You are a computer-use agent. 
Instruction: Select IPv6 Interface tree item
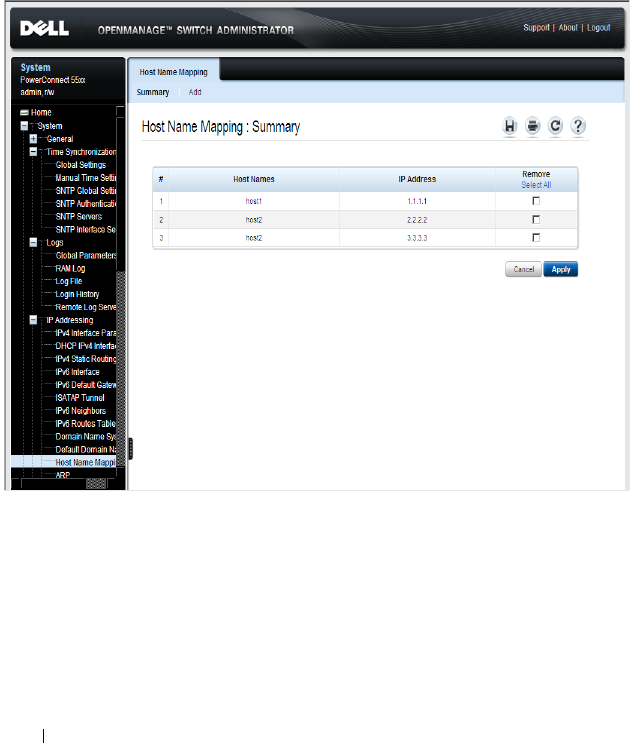pos(77,372)
